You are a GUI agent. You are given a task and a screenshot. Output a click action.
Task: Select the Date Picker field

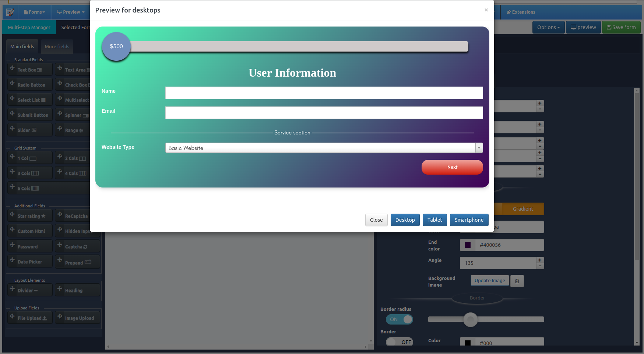click(29, 261)
